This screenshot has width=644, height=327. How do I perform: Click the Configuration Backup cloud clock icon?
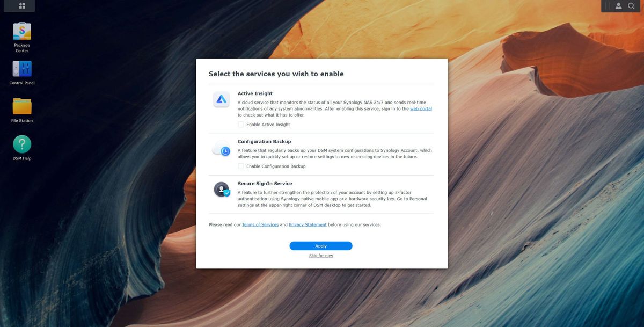click(221, 149)
